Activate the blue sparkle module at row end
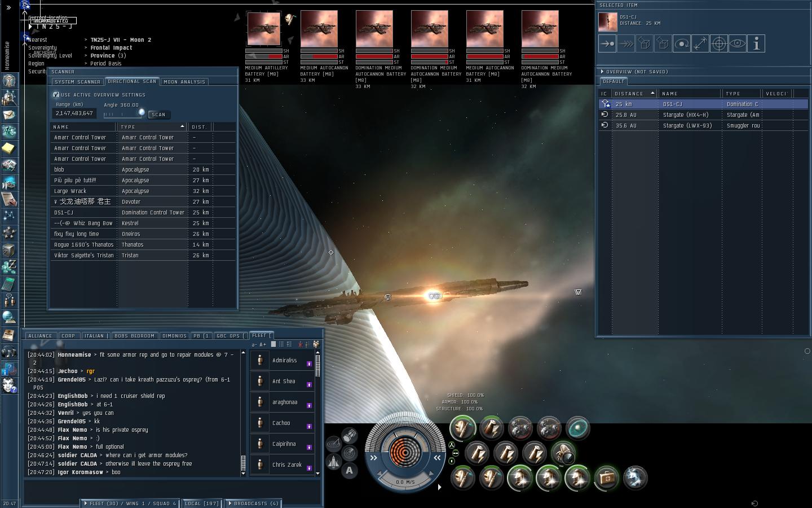Screen dimensions: 812x508 (x=636, y=478)
